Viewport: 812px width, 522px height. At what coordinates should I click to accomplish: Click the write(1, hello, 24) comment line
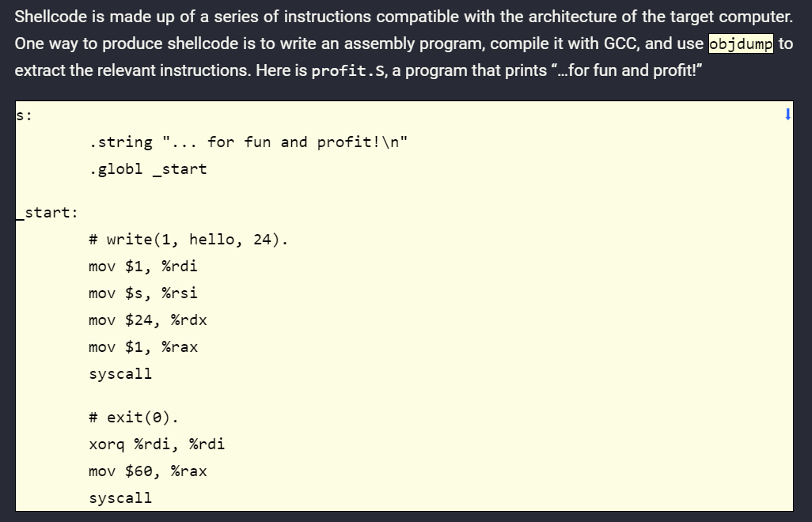point(188,240)
